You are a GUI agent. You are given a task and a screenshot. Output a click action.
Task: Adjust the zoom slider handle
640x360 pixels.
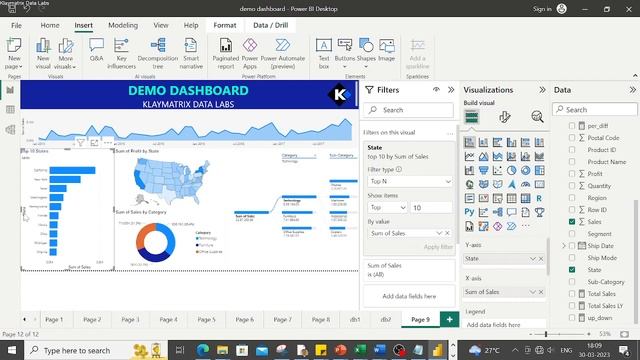[x=546, y=334]
